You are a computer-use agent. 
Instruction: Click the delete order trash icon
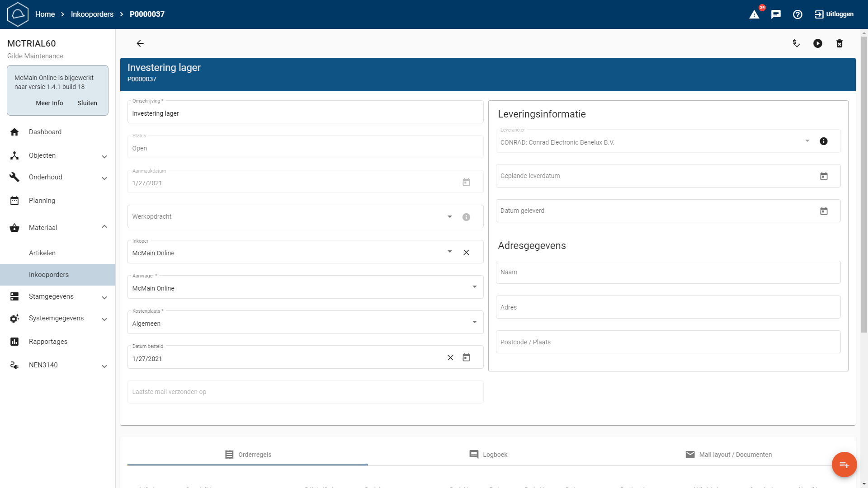[x=840, y=43]
